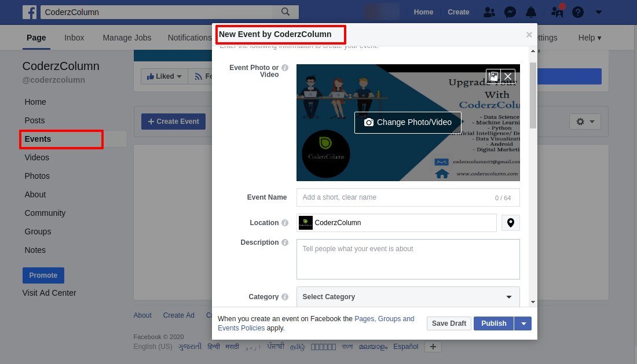Switch to the Inbox tab
The width and height of the screenshot is (637, 364).
point(74,38)
